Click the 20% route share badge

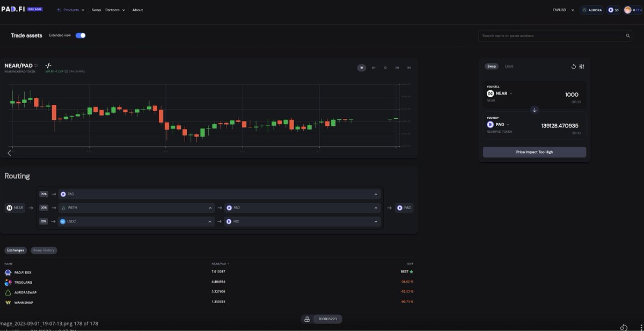44,208
